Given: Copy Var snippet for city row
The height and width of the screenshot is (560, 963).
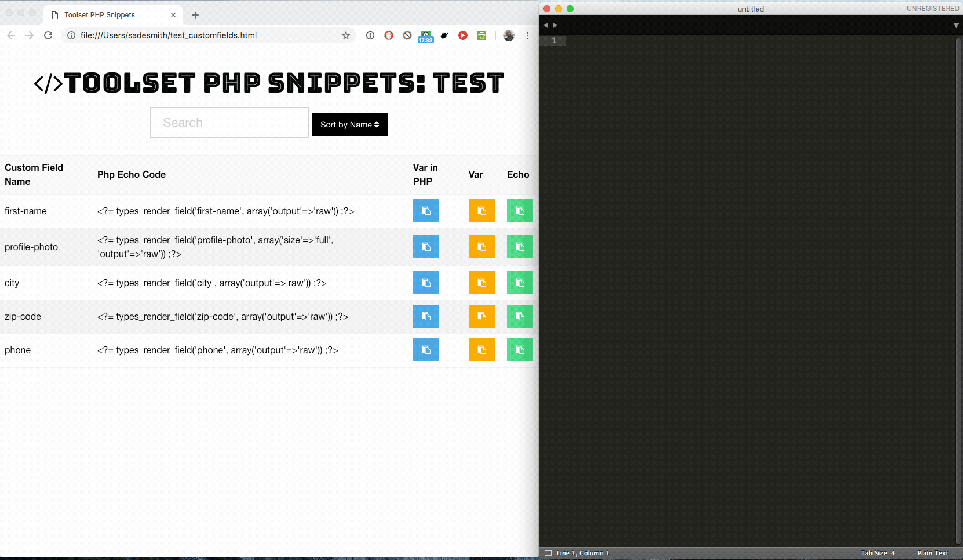Looking at the screenshot, I should pyautogui.click(x=481, y=283).
